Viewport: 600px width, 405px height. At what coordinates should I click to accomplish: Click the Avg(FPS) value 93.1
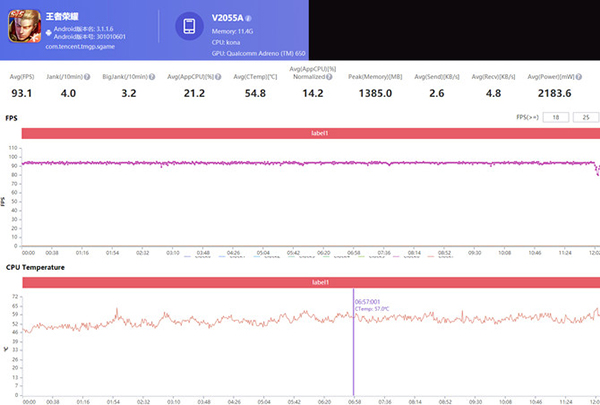click(x=21, y=93)
